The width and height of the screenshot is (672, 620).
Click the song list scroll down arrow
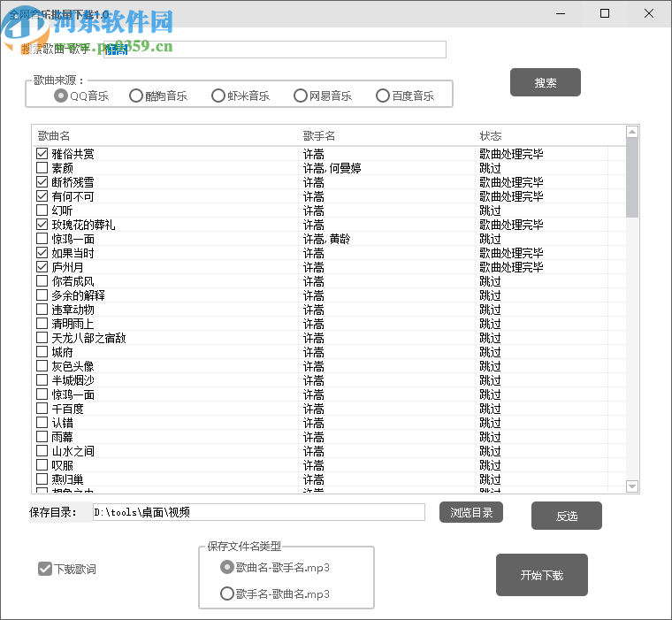click(631, 486)
